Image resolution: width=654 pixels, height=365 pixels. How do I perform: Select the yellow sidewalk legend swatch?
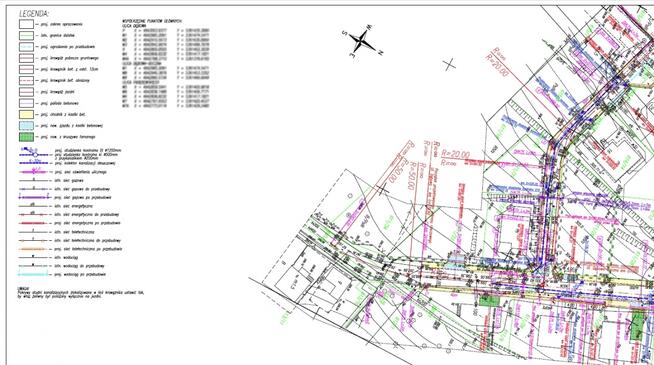point(26,114)
